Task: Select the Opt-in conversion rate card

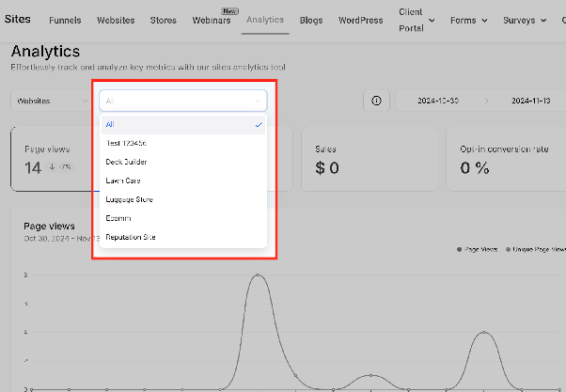Action: (506, 159)
